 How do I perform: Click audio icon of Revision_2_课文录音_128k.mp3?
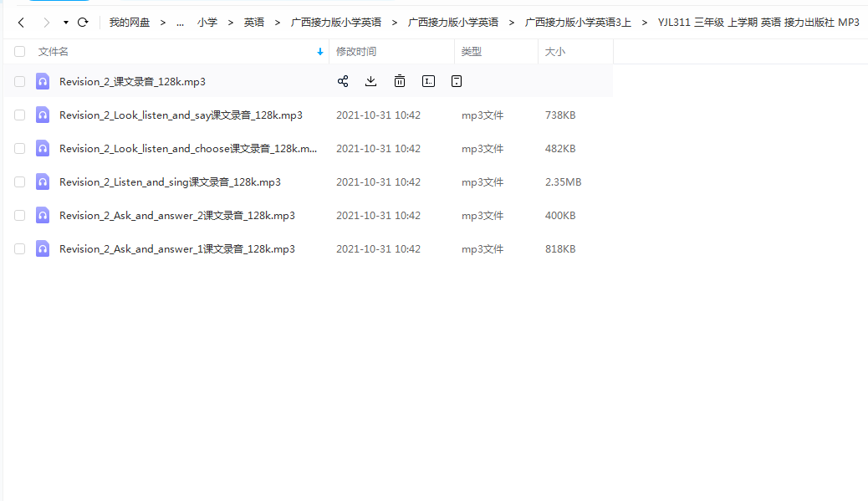click(x=43, y=81)
